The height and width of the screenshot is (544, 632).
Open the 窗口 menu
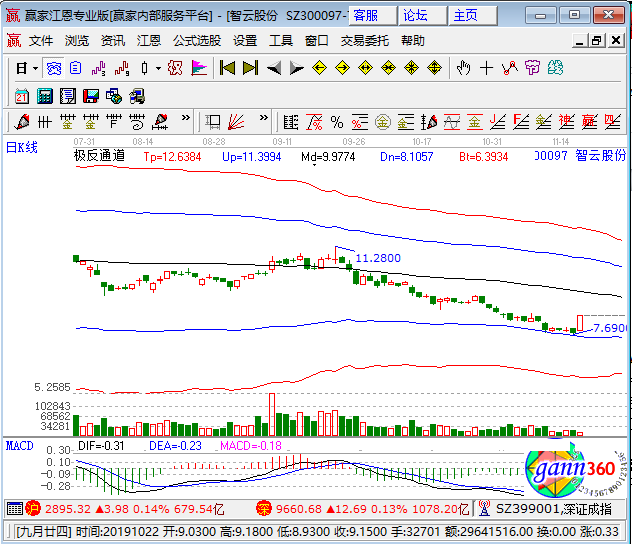pos(316,41)
